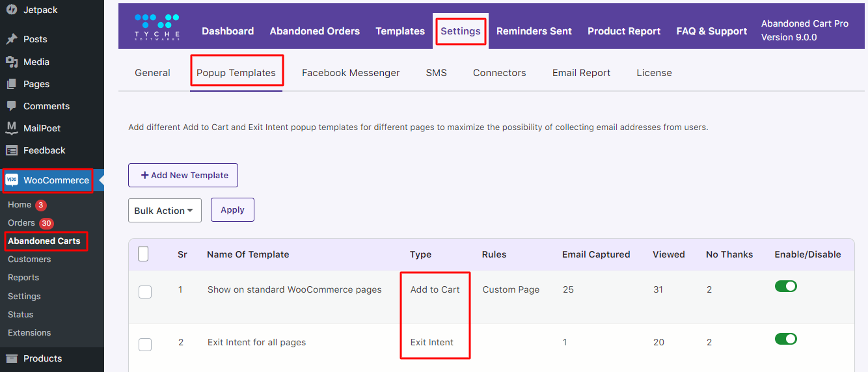Click the Pages icon in sidebar
868x372 pixels.
point(12,84)
